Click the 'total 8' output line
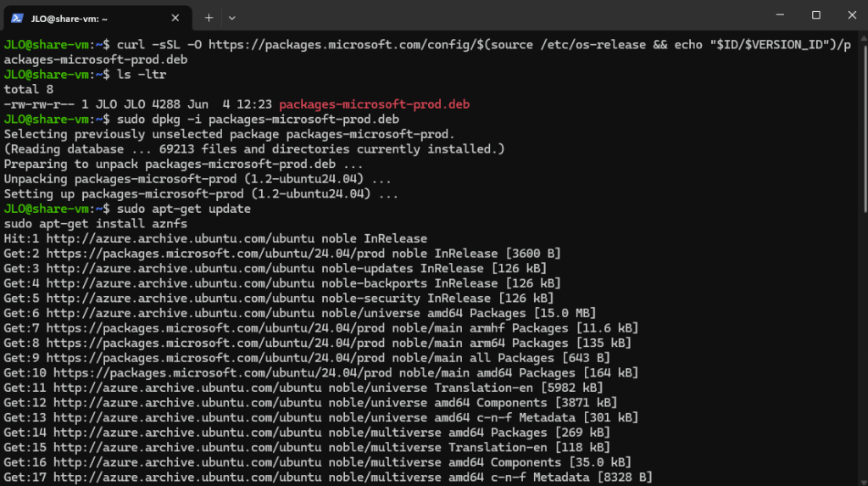 point(28,89)
